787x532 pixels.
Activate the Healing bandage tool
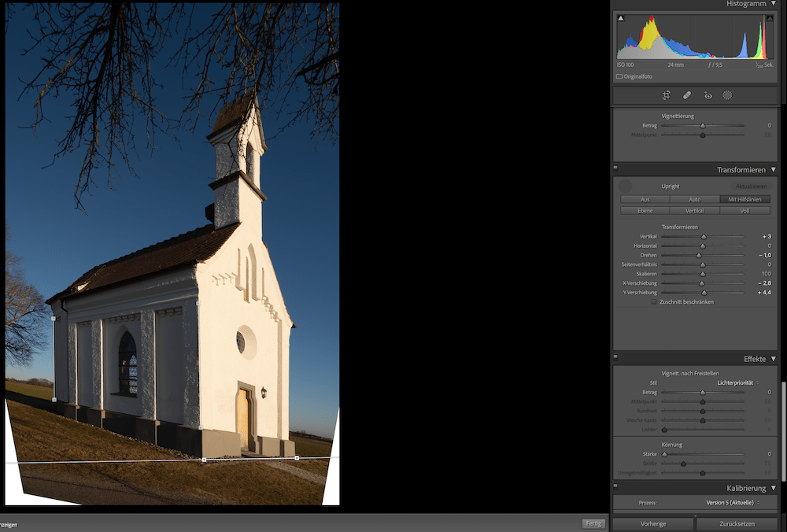click(x=686, y=95)
